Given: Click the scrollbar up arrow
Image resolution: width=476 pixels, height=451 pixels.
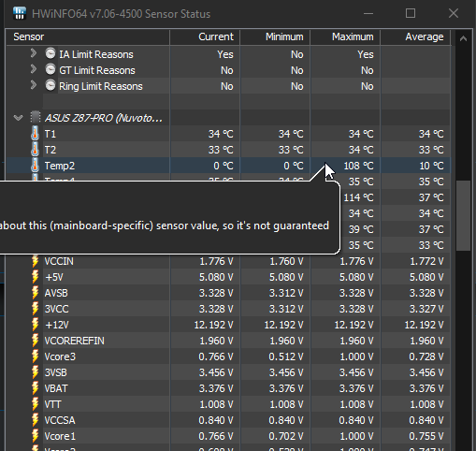Looking at the screenshot, I should click(463, 38).
